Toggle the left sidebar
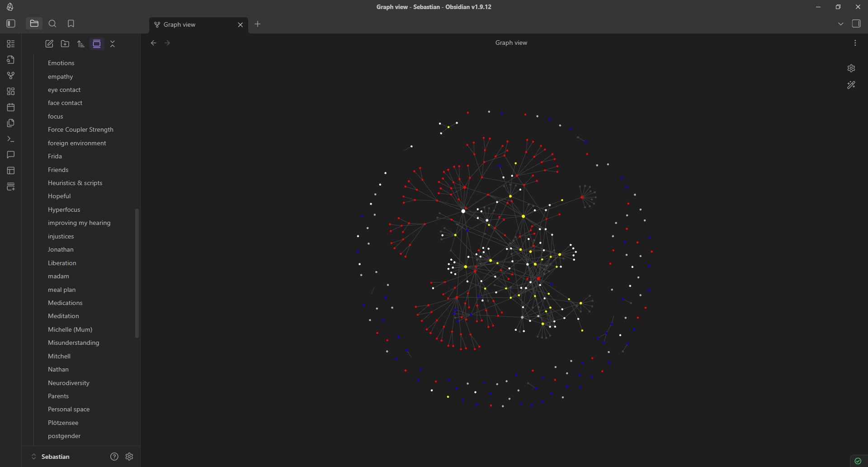The width and height of the screenshot is (868, 467). tap(11, 24)
